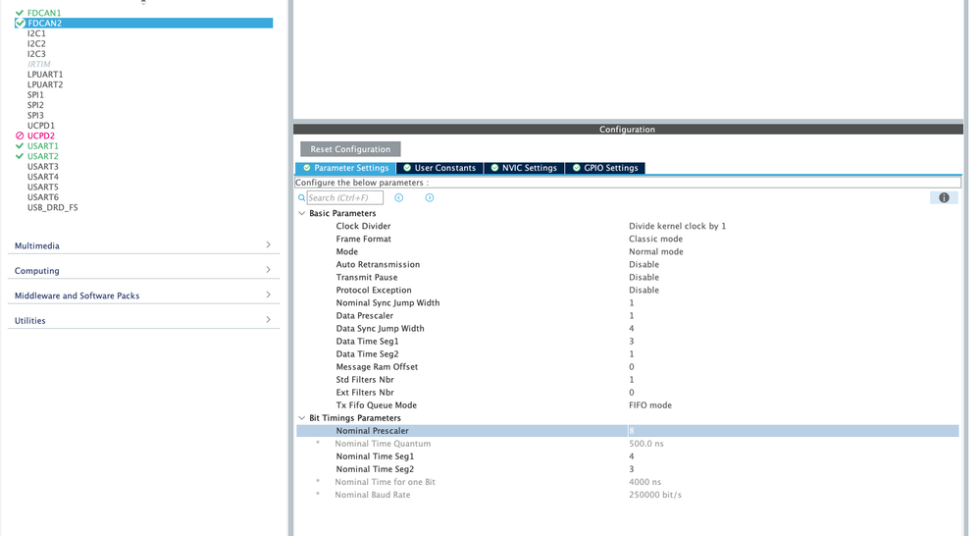
Task: Click the green check beside FDCAN1
Action: (20, 13)
